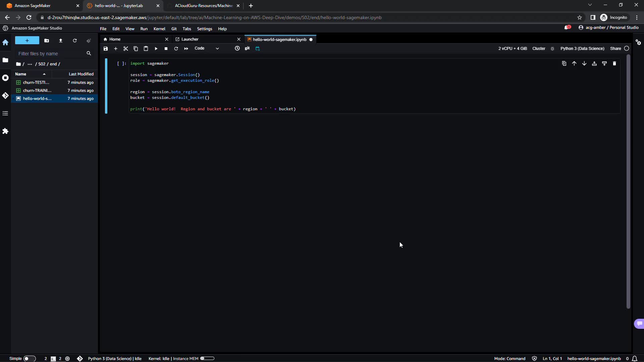Click the Git sidebar icon
Screen dimensions: 644x362
pyautogui.click(x=5, y=96)
